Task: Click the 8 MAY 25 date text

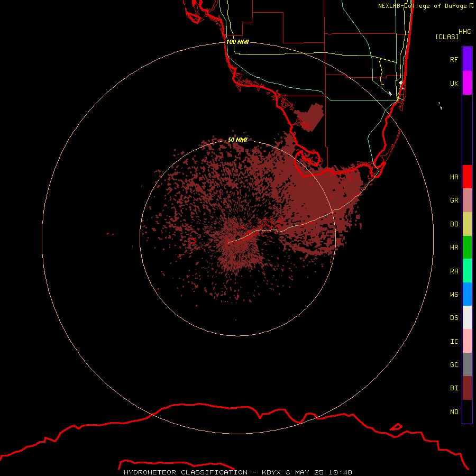Action: 305,472
